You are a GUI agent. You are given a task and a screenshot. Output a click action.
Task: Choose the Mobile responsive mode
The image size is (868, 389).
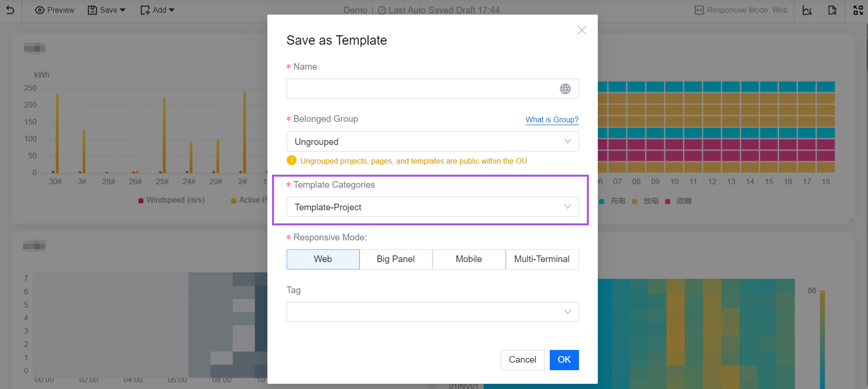[469, 259]
